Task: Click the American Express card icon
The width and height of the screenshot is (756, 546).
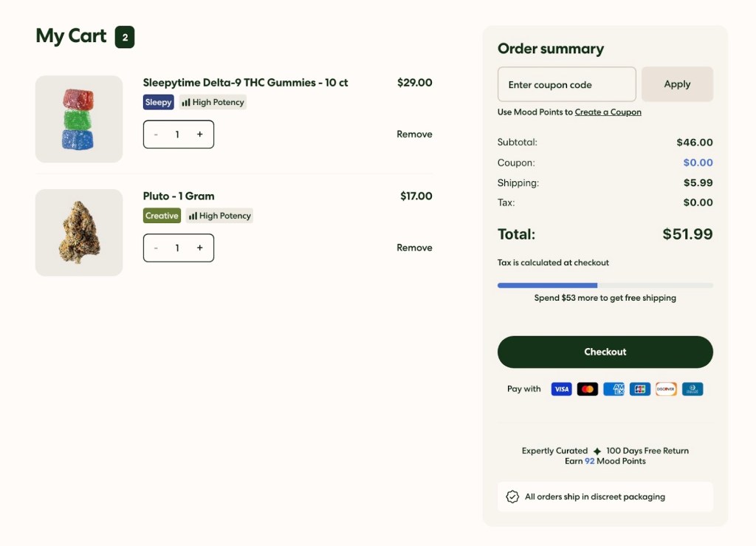Action: [x=614, y=389]
